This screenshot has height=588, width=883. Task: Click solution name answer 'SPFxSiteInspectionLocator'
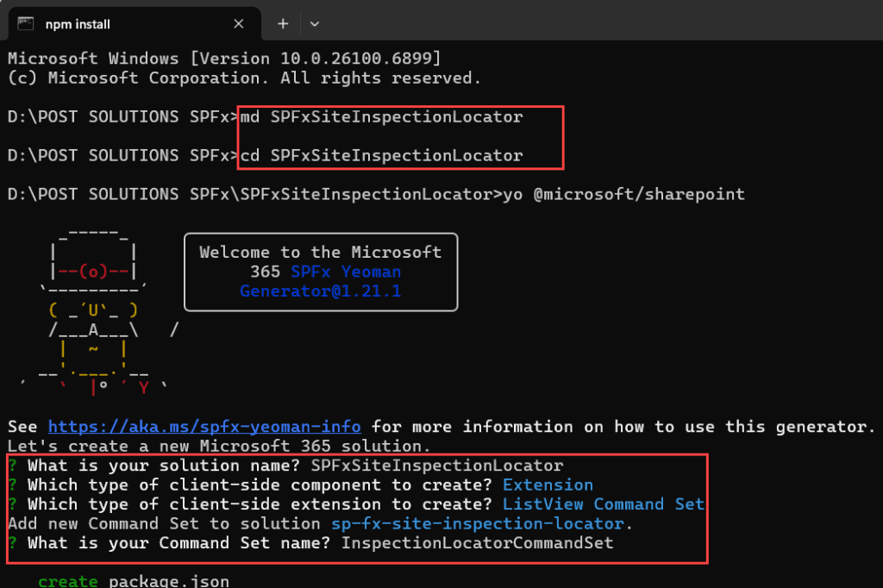click(x=437, y=466)
